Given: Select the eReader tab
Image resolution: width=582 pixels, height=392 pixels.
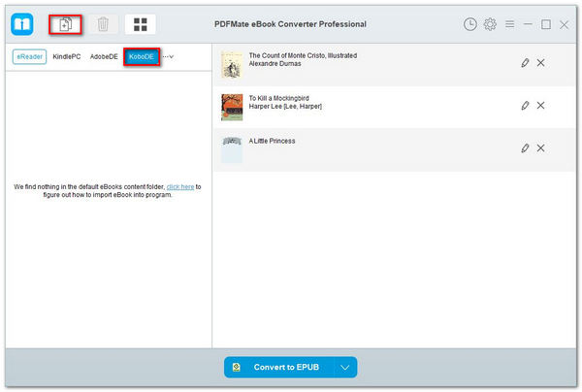Looking at the screenshot, I should point(29,57).
